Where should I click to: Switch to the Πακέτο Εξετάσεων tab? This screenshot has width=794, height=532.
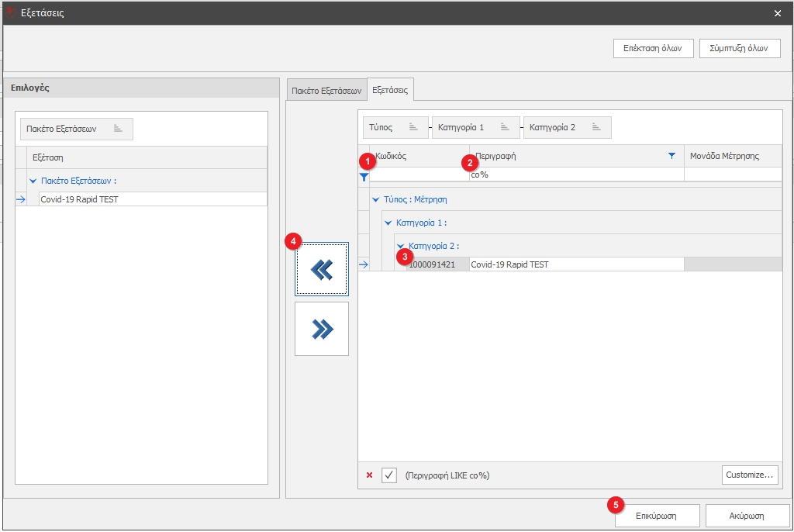pyautogui.click(x=326, y=91)
